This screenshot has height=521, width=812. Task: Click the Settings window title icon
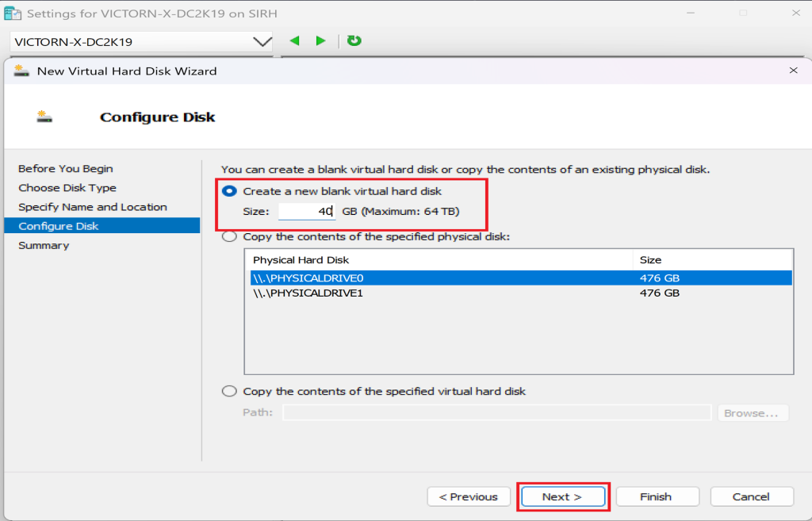[13, 13]
